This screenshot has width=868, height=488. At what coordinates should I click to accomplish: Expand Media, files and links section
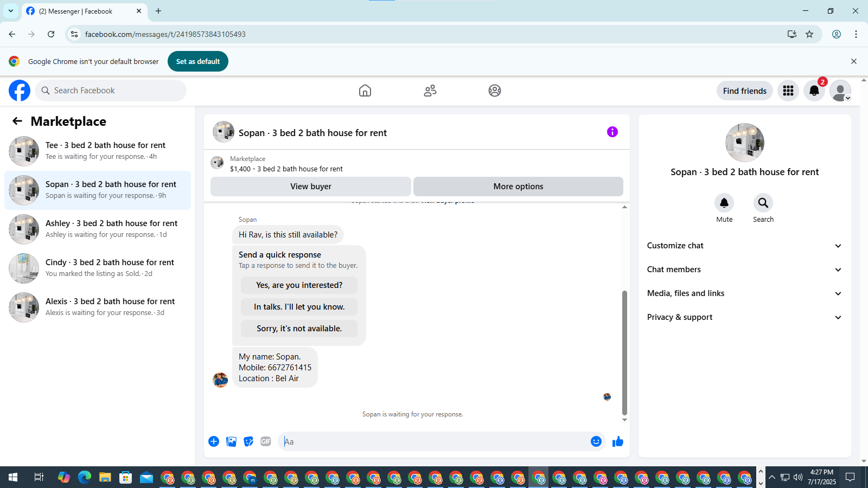coord(744,293)
